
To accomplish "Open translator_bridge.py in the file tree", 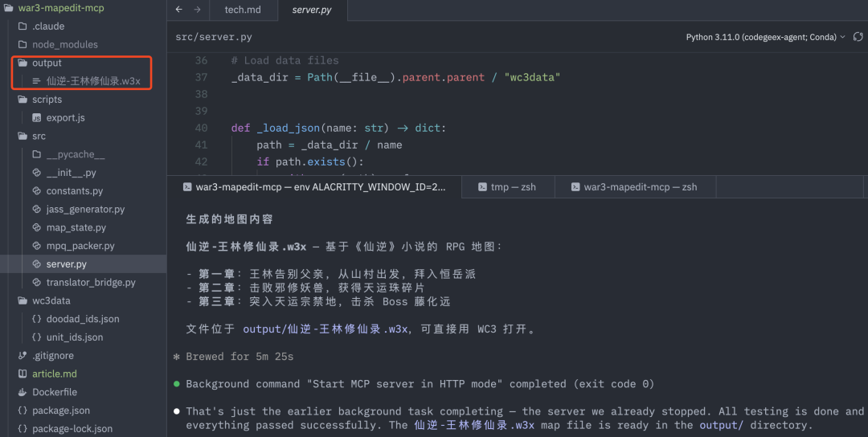I will pyautogui.click(x=91, y=282).
